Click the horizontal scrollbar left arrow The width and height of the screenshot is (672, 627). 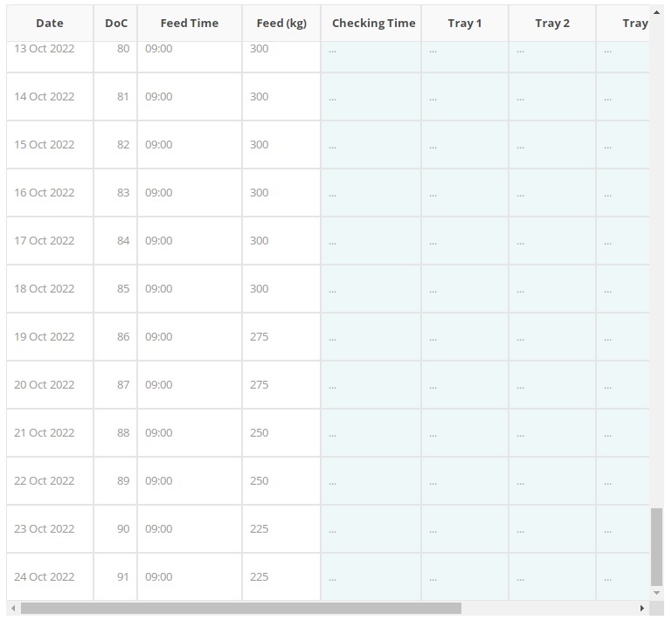(x=12, y=608)
